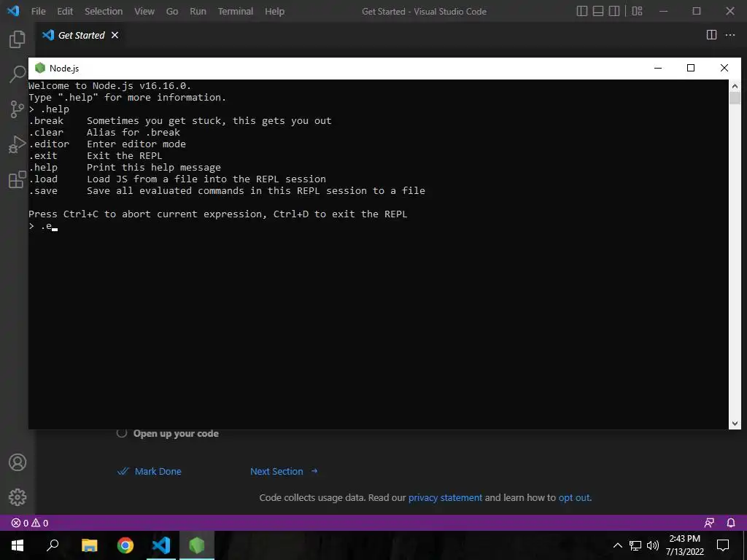The image size is (747, 560).
Task: Maximize the Node.js window
Action: coord(691,68)
